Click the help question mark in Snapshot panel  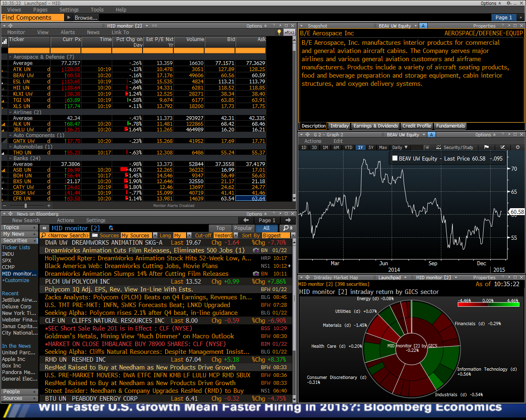click(503, 26)
